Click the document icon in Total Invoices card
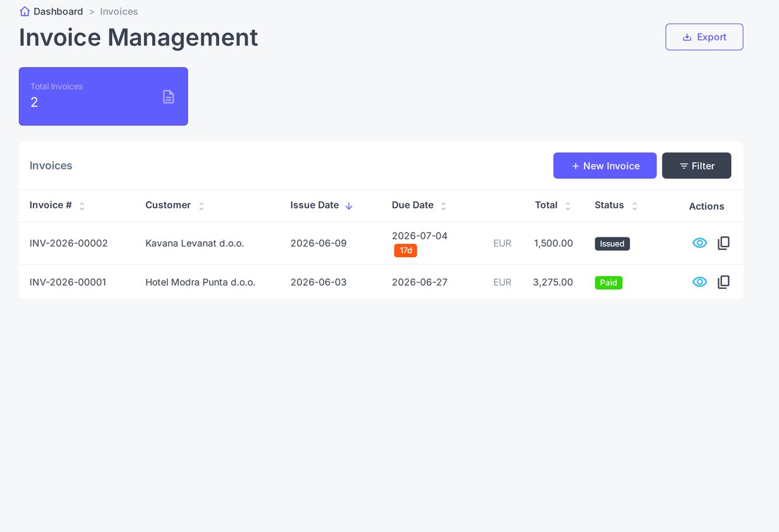 pos(168,97)
